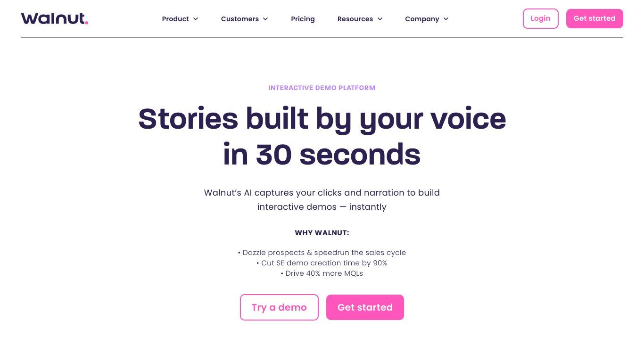644x362 pixels.
Task: Click Get started in the top navigation
Action: 594,18
